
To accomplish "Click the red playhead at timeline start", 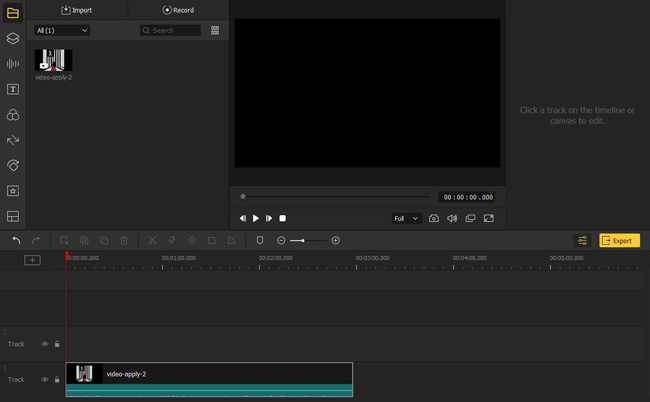I will point(66,256).
